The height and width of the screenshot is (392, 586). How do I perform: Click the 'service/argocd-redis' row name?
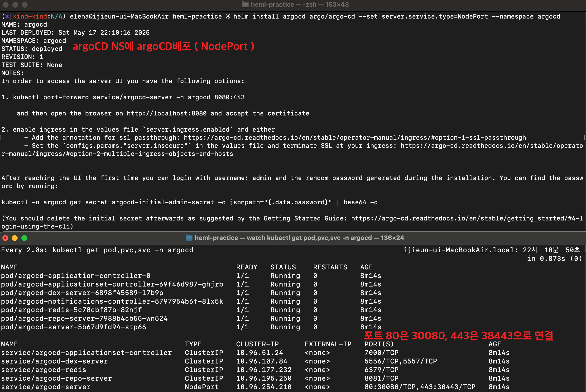click(x=43, y=369)
